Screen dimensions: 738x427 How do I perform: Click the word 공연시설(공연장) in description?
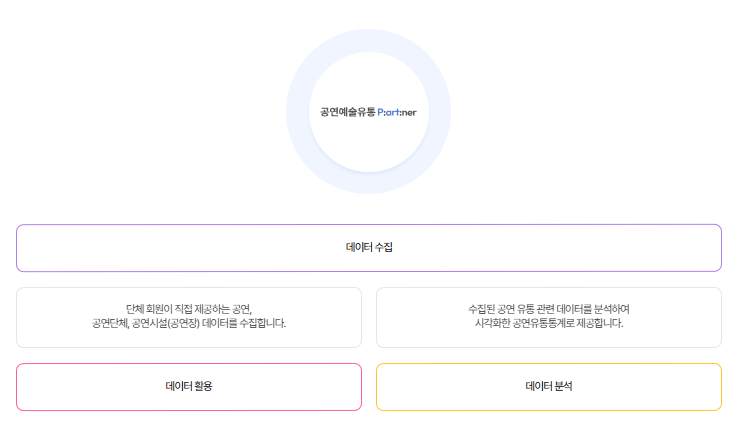click(x=166, y=323)
